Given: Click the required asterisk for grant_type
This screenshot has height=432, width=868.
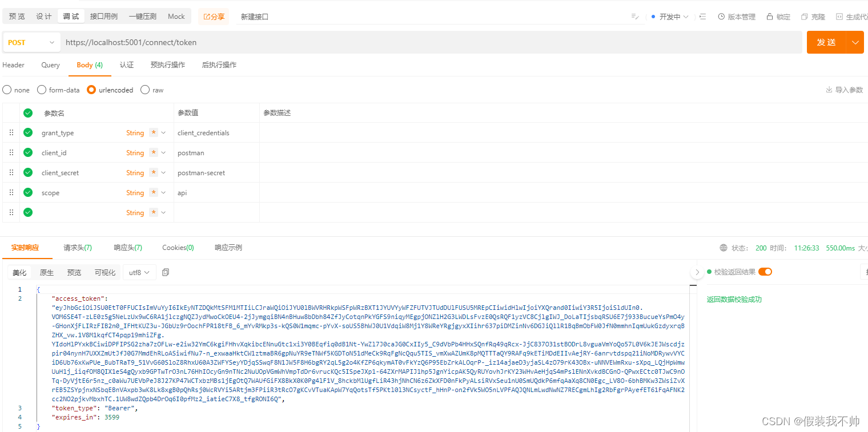Looking at the screenshot, I should click(153, 132).
